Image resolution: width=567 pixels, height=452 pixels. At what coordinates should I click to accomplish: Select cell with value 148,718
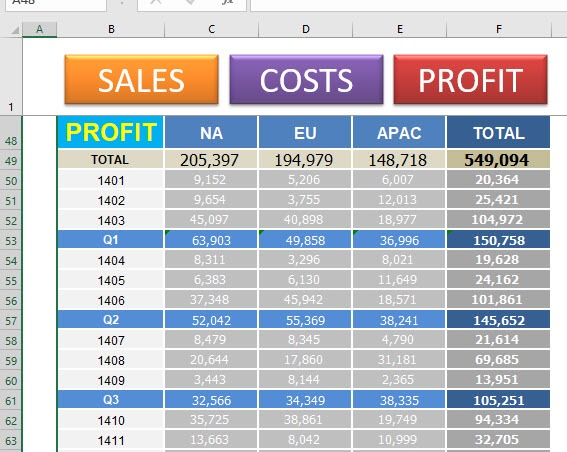click(x=399, y=159)
